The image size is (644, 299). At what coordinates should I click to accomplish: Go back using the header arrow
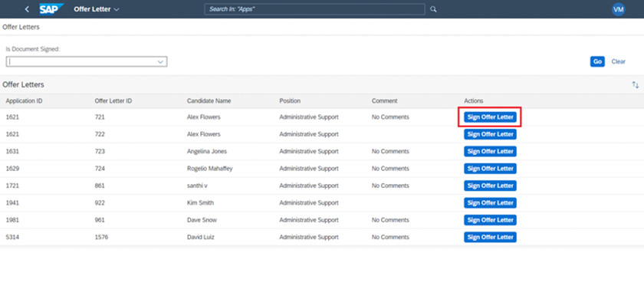point(27,9)
